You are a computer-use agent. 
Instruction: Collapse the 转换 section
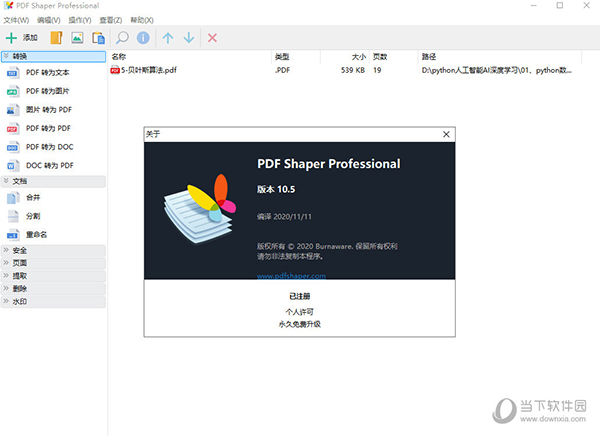click(54, 56)
